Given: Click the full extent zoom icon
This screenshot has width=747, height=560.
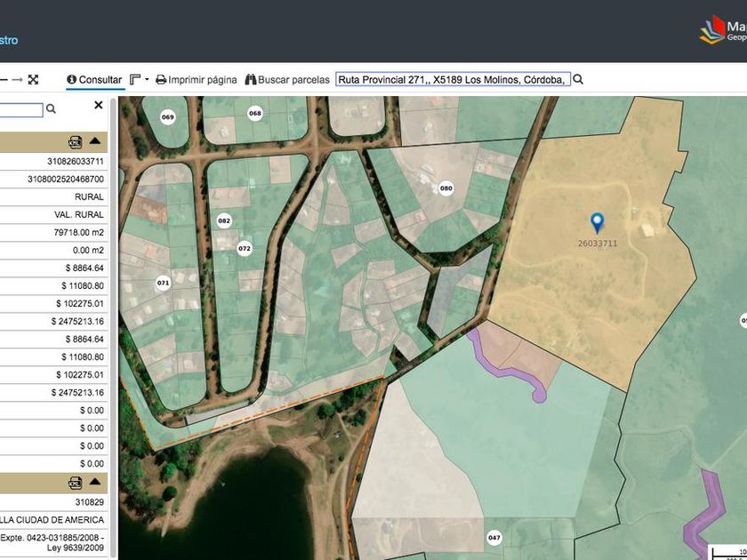Looking at the screenshot, I should click(33, 80).
